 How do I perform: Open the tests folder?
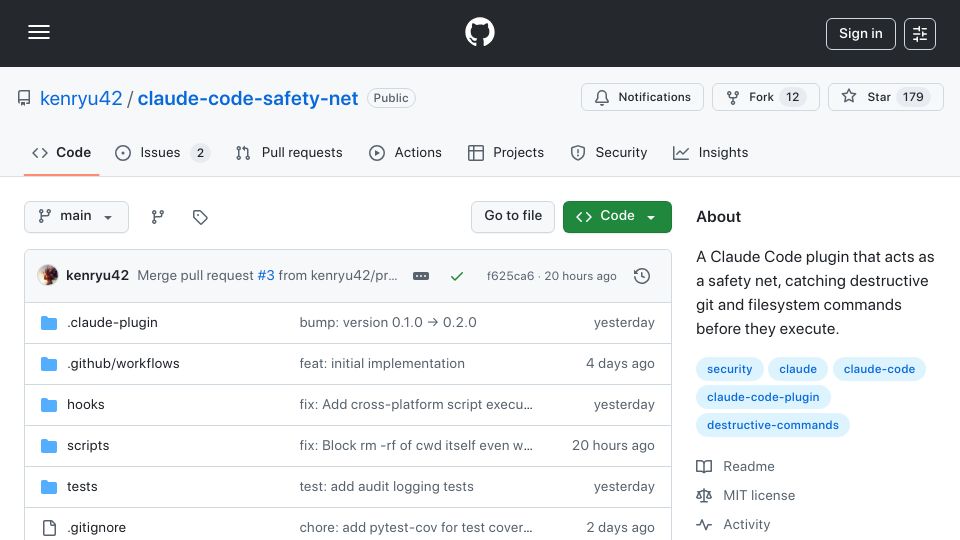coord(82,487)
